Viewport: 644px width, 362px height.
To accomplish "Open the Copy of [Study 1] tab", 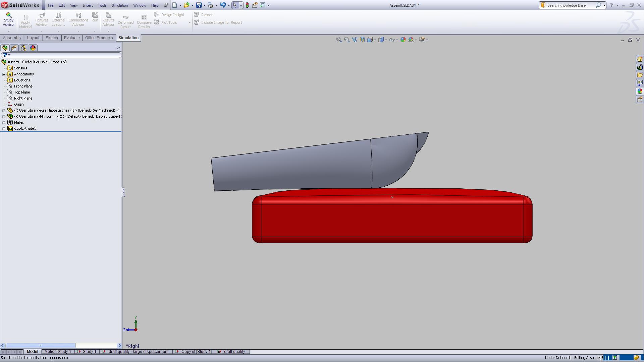I will tap(194, 352).
